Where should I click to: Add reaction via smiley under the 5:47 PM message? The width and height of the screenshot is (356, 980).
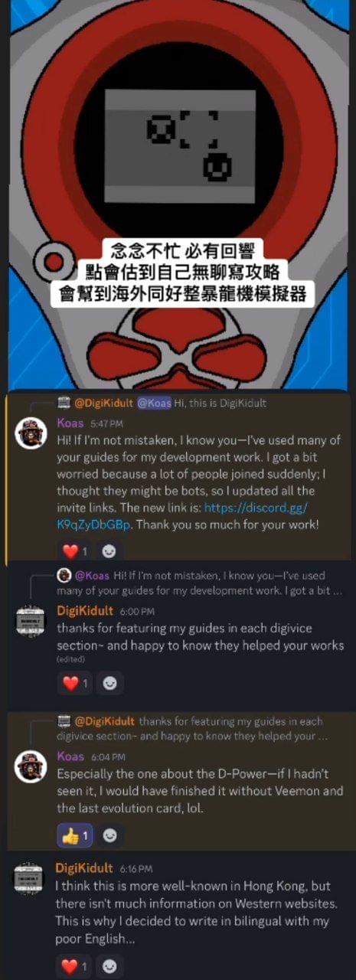click(109, 551)
